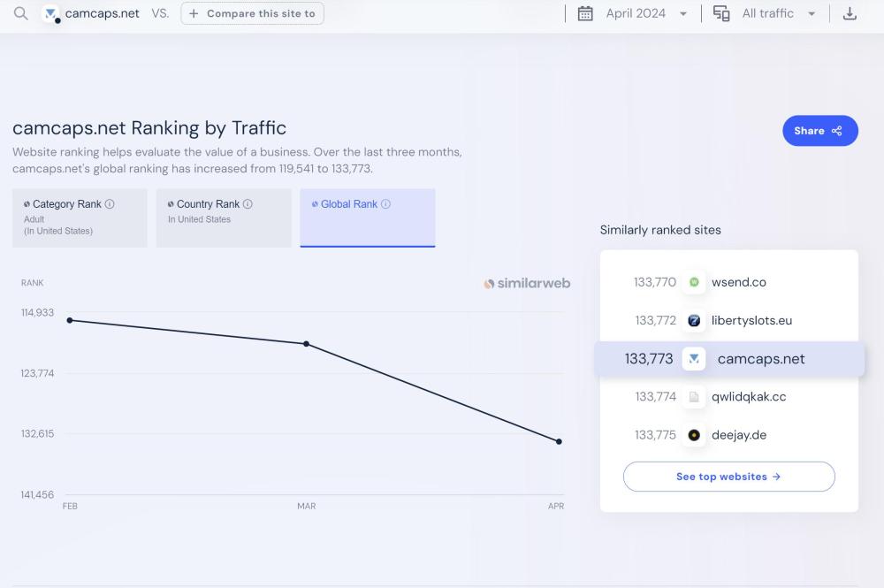Click the info icon next to Country Rank
The width and height of the screenshot is (884, 588).
tap(248, 204)
